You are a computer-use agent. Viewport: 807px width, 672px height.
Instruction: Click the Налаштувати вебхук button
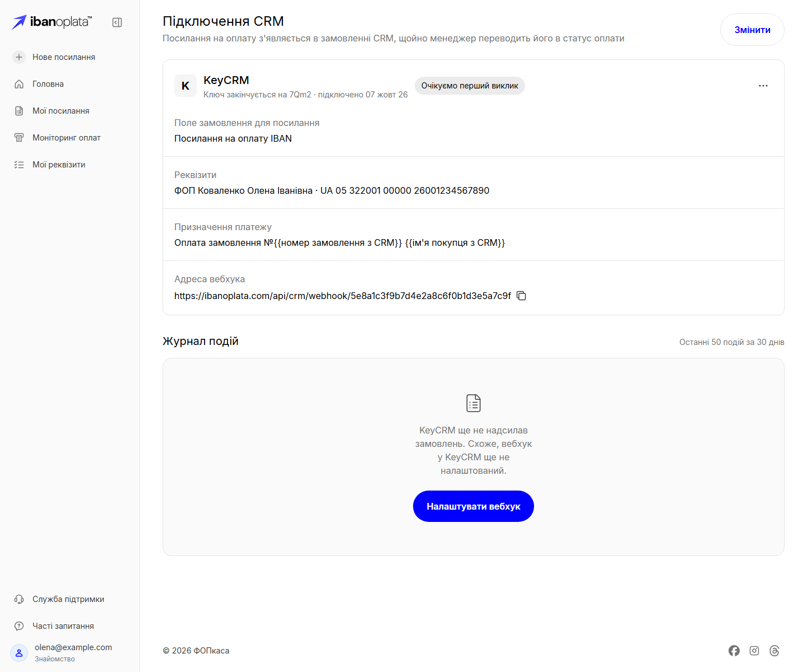474,506
